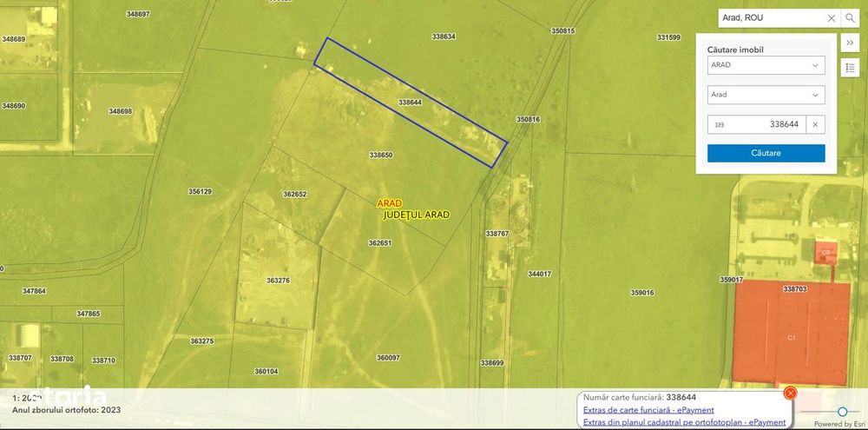The height and width of the screenshot is (430, 868).
Task: Clear the 338644 cadastral number field
Action: [815, 125]
